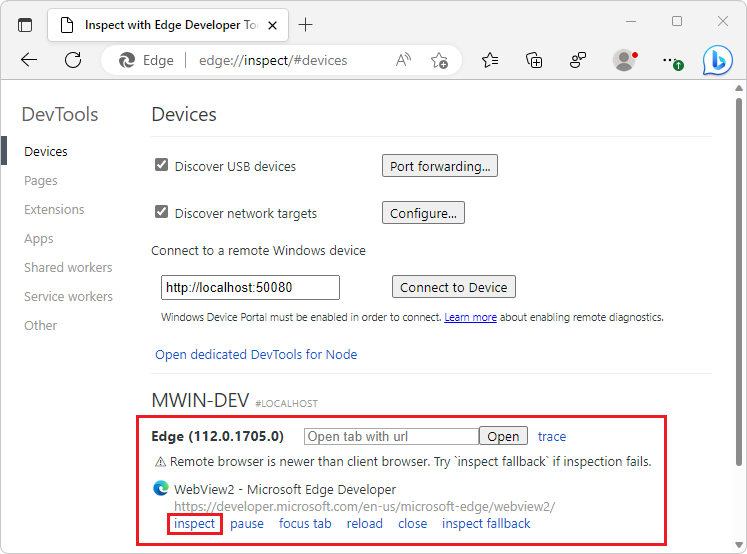Select Pages in DevTools sidebar
747x554 pixels.
pyautogui.click(x=40, y=181)
